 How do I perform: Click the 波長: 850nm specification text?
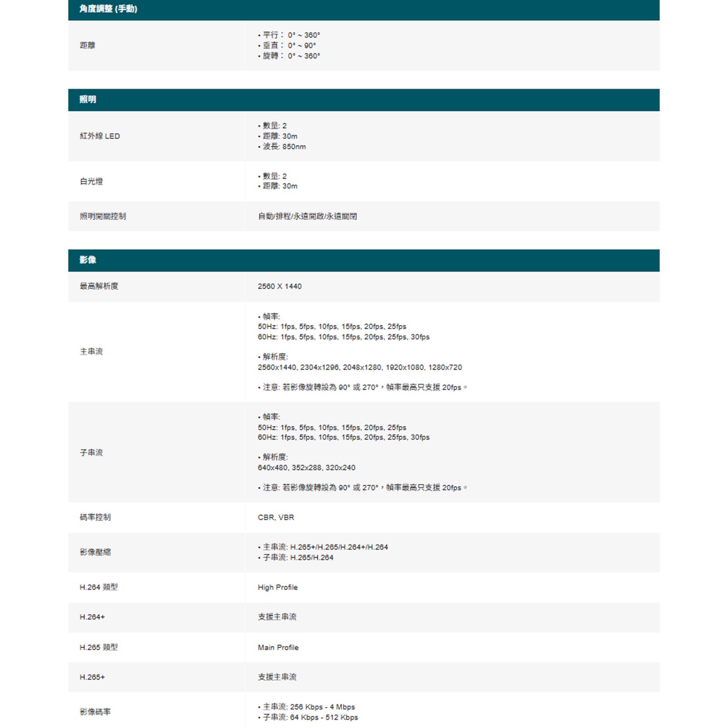pyautogui.click(x=284, y=147)
